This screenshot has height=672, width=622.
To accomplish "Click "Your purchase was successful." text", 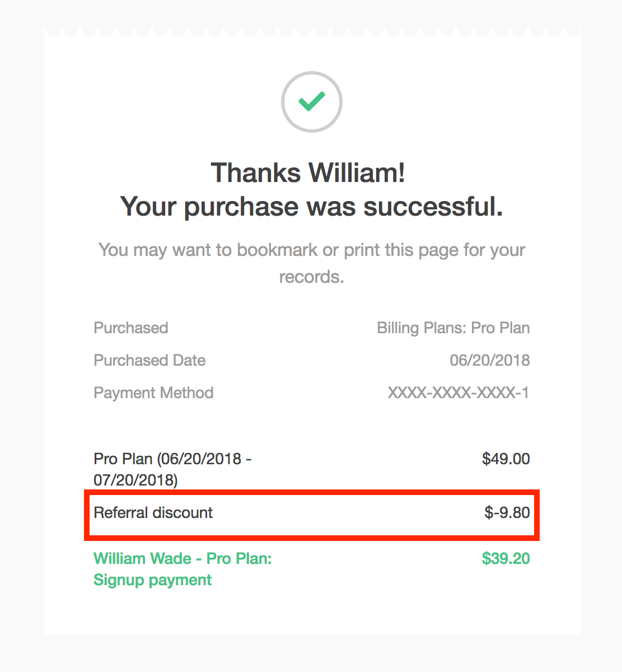I will coord(311,206).
